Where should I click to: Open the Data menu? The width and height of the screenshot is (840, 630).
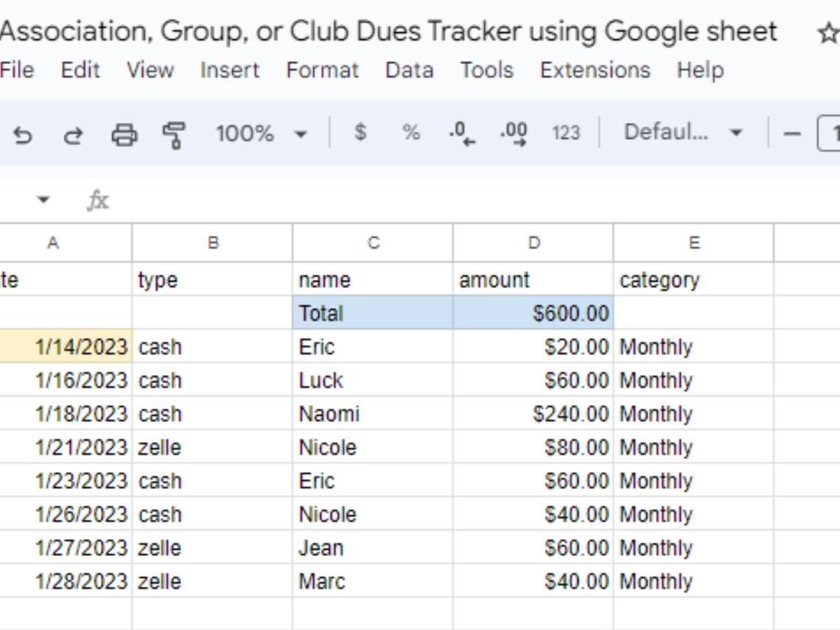coord(410,71)
